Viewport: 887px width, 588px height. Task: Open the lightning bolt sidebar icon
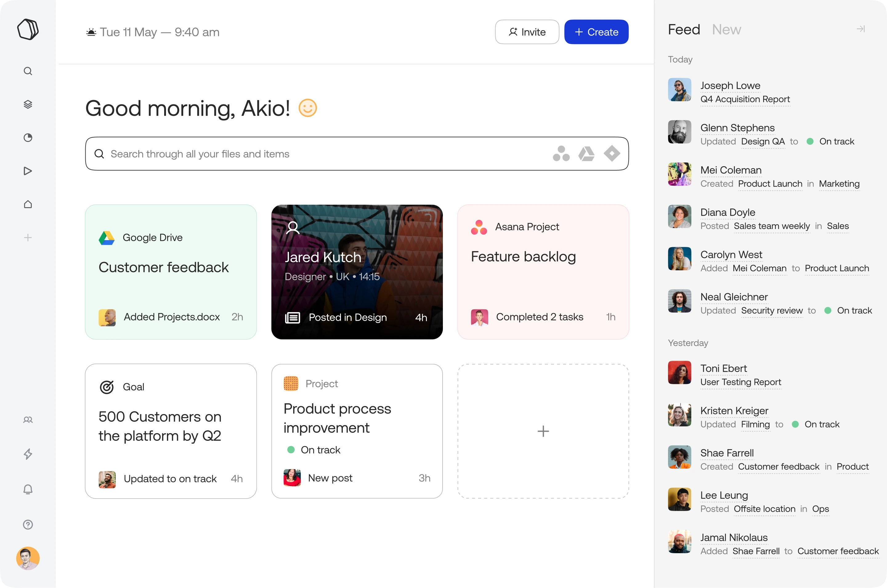tap(28, 454)
